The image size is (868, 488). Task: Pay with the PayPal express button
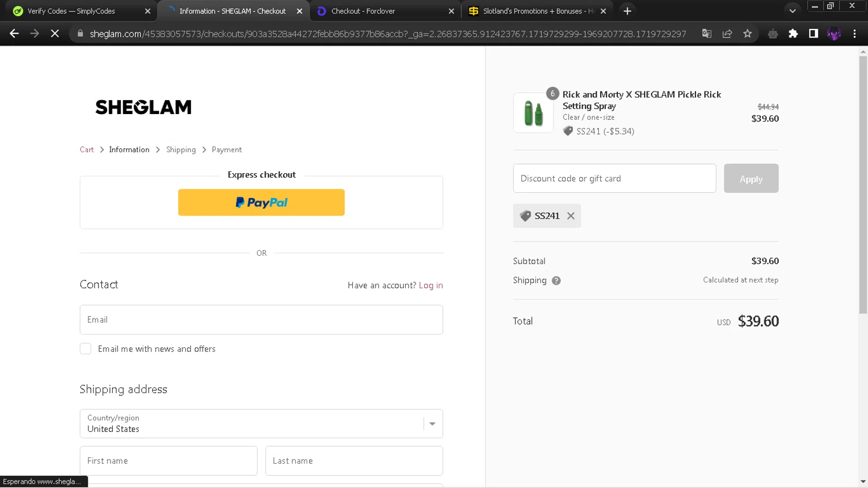pyautogui.click(x=262, y=203)
